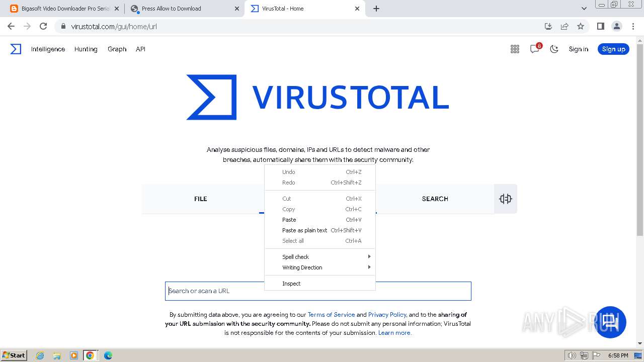644x362 pixels.
Task: Reload the current page
Action: pos(43,26)
